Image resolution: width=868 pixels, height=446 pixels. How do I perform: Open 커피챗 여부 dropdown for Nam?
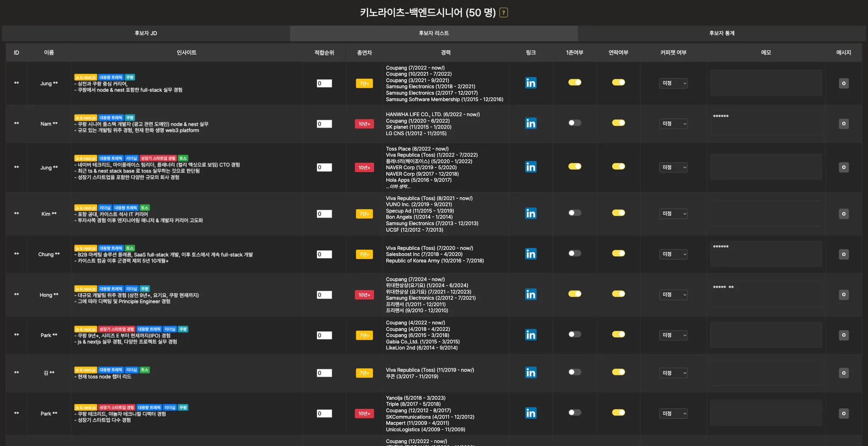point(673,124)
